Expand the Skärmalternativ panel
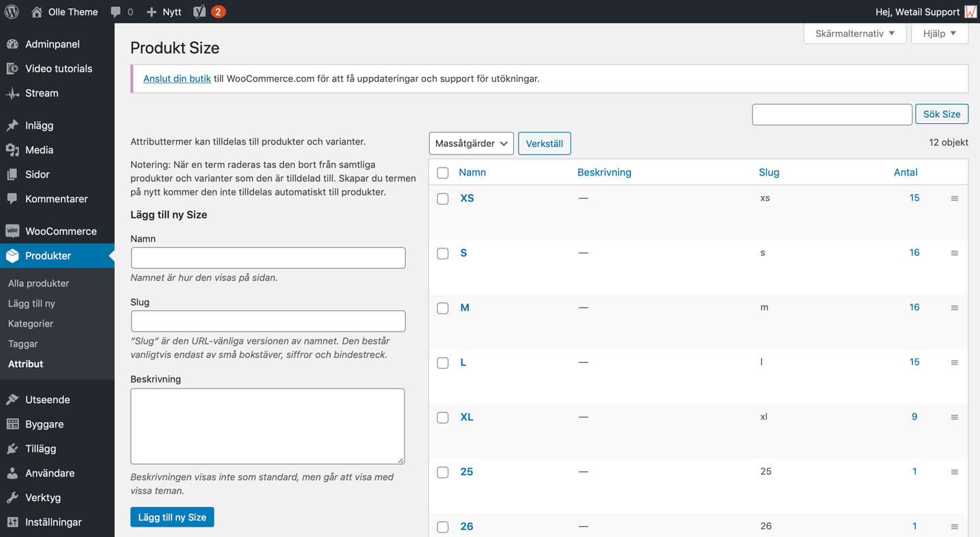The width and height of the screenshot is (980, 537). pyautogui.click(x=855, y=33)
